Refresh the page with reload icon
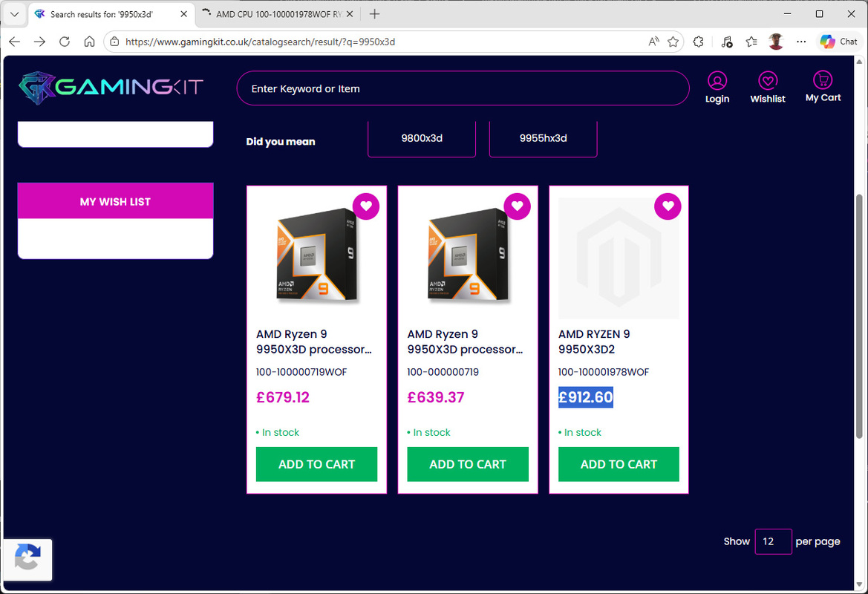Screen dimensions: 868x594 [x=65, y=42]
